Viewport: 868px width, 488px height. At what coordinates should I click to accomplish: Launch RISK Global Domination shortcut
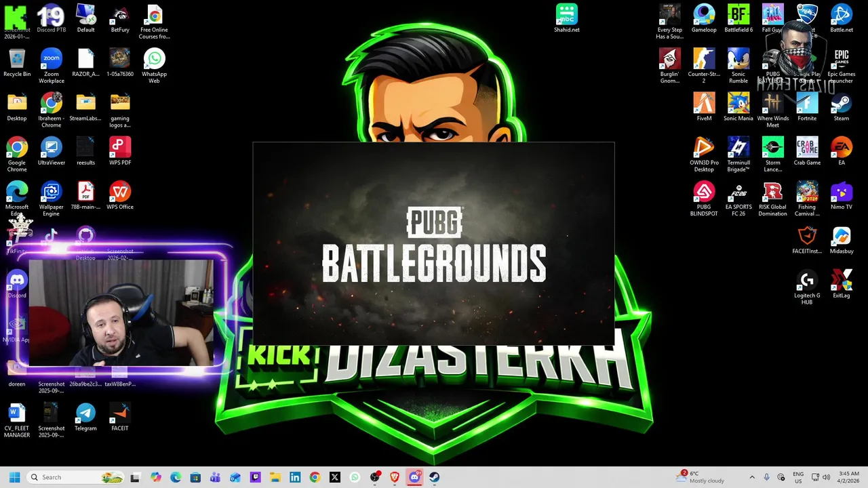[x=773, y=199]
